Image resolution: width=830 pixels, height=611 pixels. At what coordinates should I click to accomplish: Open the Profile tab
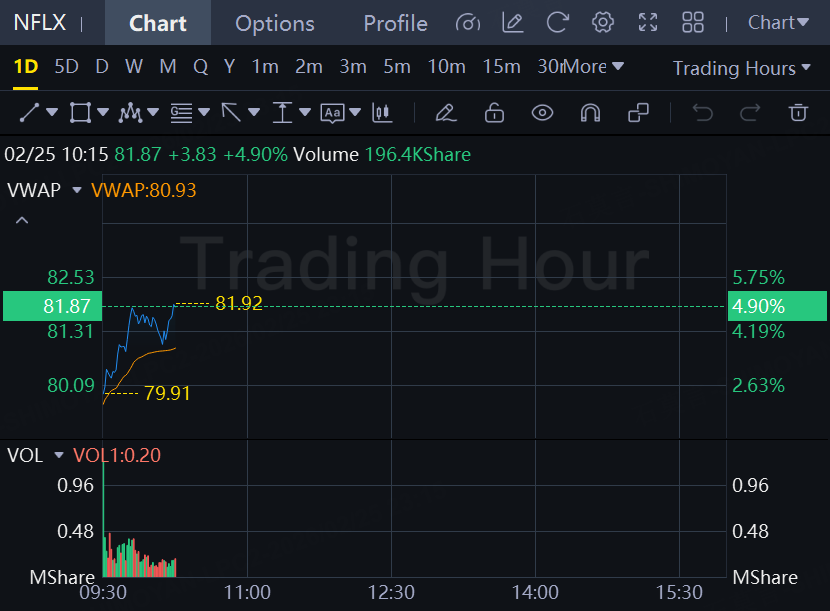pos(395,23)
